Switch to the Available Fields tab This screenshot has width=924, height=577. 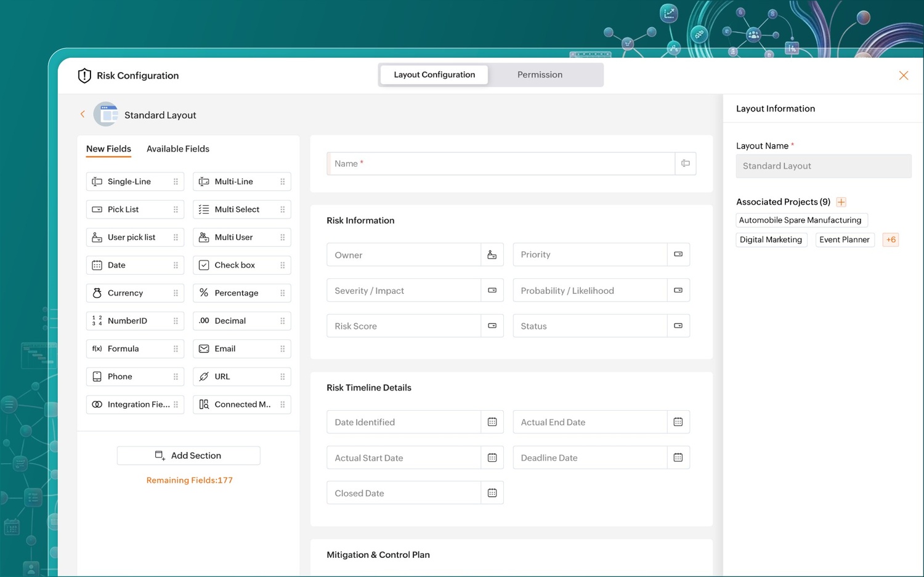click(x=177, y=149)
